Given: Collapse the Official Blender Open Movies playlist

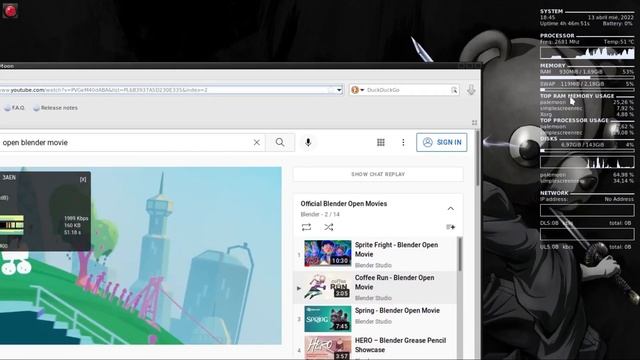Looking at the screenshot, I should pos(451,209).
